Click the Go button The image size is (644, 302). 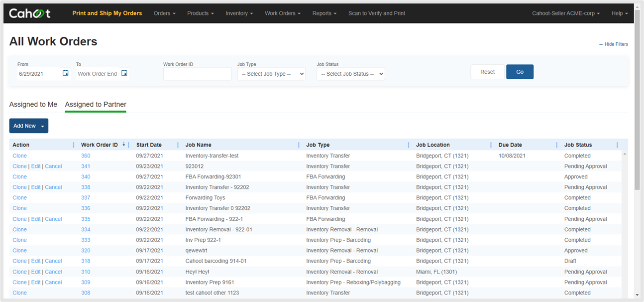click(520, 72)
